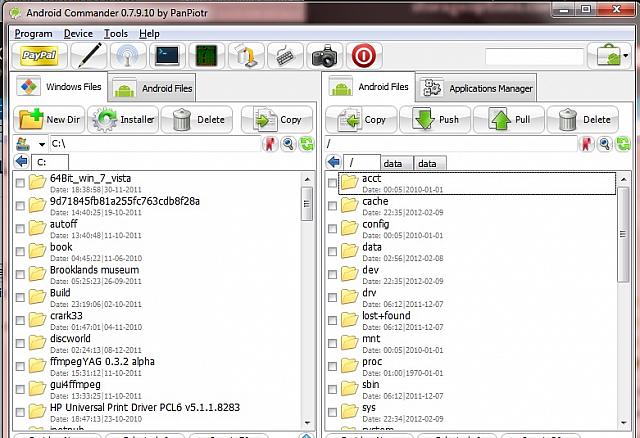Switch to the Applications Manager tab
640x438 pixels.
[x=476, y=88]
